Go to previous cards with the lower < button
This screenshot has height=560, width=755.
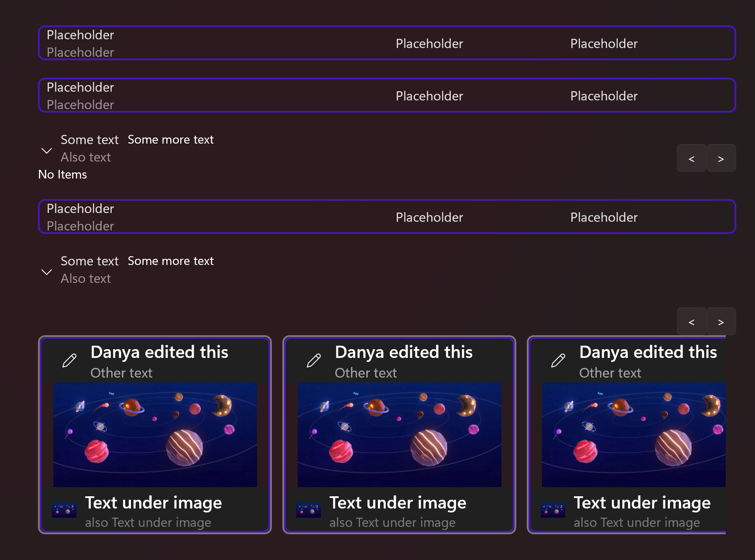click(691, 322)
